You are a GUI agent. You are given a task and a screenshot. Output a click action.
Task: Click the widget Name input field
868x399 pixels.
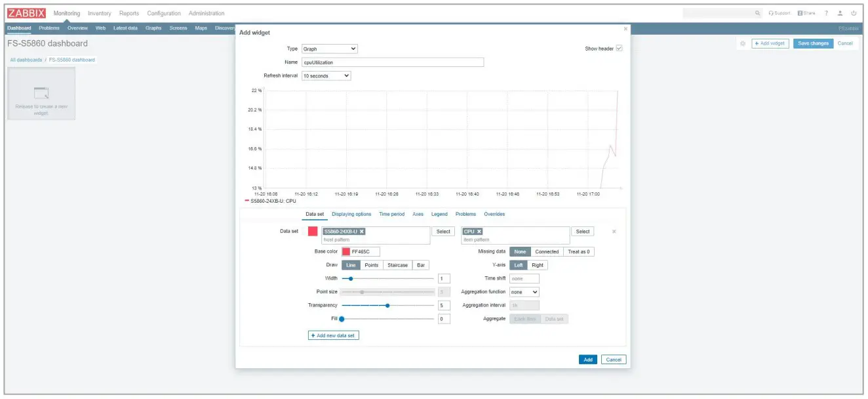[393, 62]
